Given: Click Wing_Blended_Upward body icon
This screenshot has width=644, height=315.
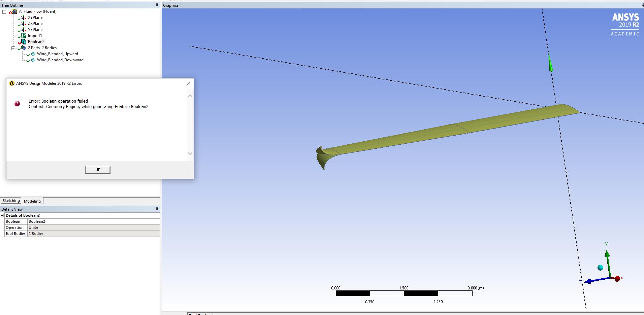Looking at the screenshot, I should tap(33, 54).
